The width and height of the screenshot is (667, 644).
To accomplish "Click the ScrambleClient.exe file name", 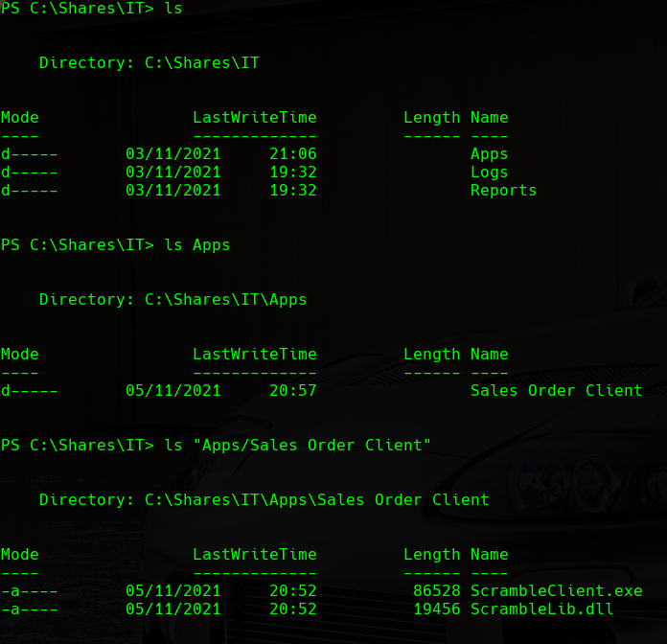I will 556,590.
